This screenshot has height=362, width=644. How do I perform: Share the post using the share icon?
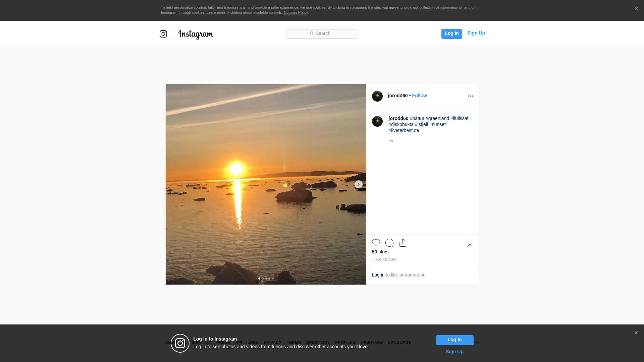point(402,243)
